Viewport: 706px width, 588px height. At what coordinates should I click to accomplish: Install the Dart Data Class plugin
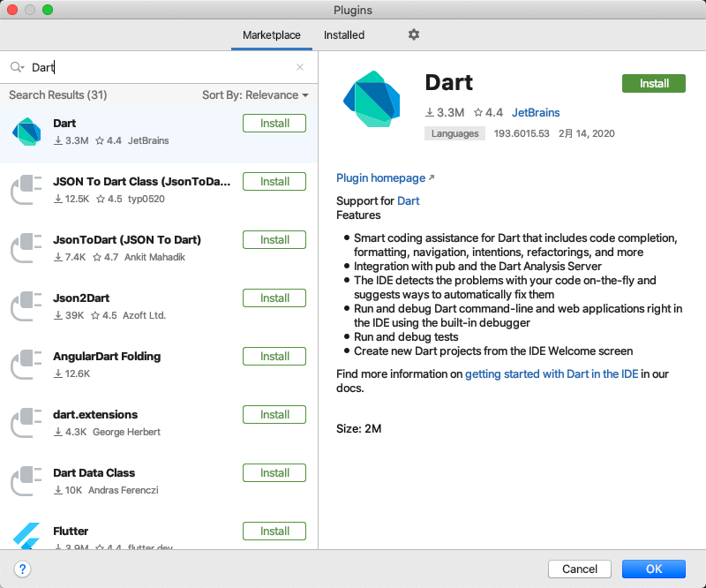click(274, 472)
